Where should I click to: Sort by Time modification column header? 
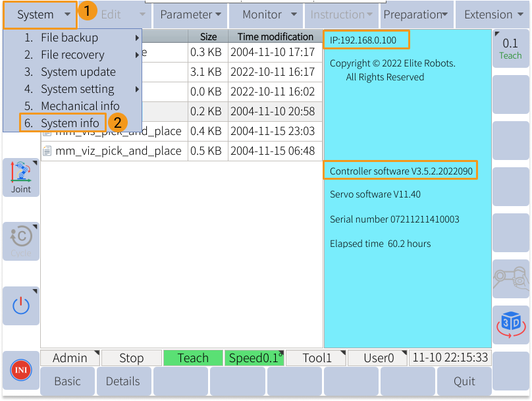275,36
